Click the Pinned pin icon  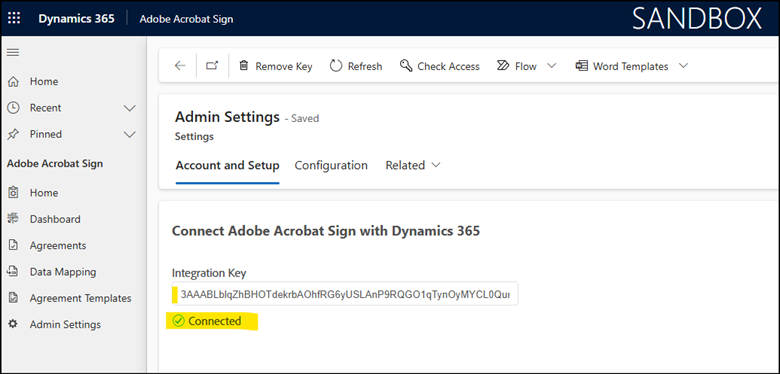coord(14,134)
